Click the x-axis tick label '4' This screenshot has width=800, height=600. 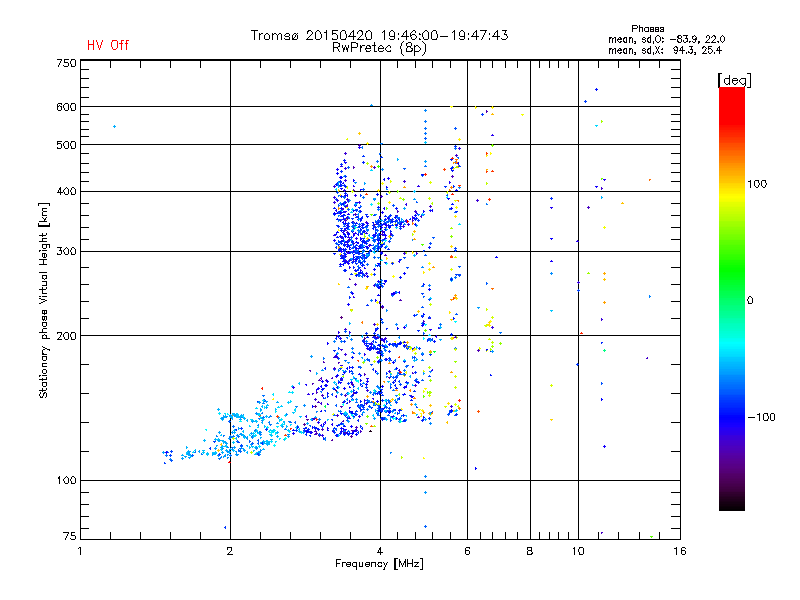point(380,551)
